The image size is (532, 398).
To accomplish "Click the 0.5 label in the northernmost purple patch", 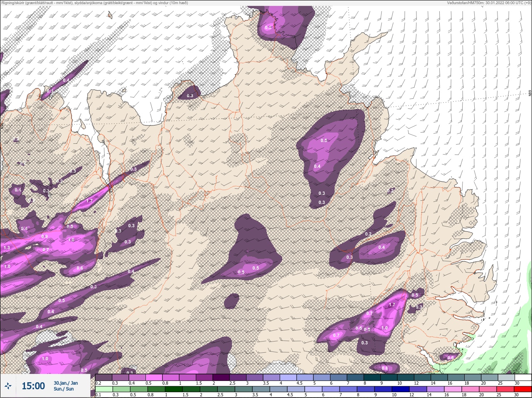I will 268,28.
